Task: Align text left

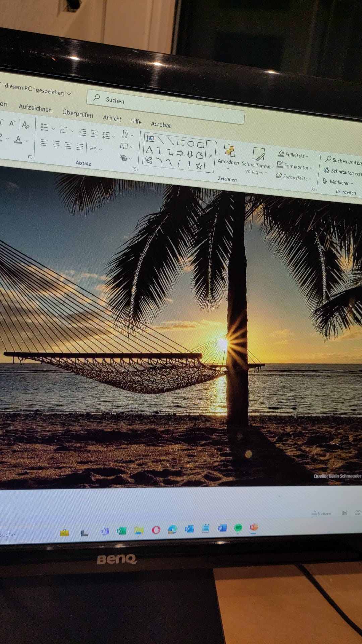Action: pos(44,143)
